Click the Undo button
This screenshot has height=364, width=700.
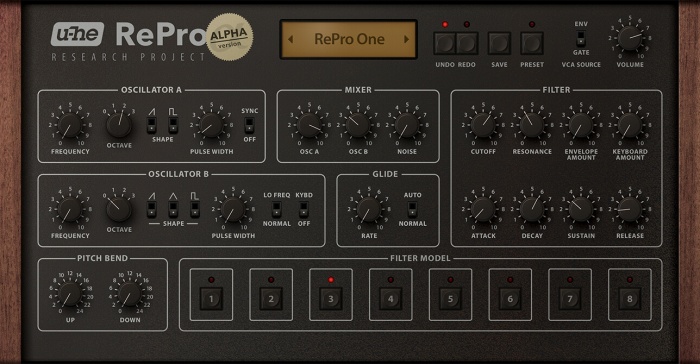[445, 43]
